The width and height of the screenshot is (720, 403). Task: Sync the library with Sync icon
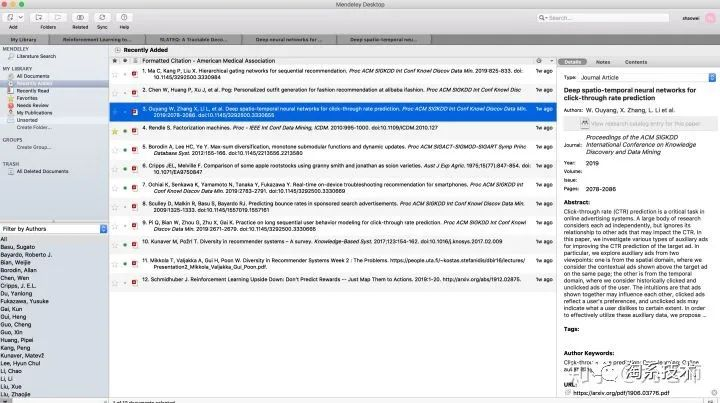click(102, 17)
